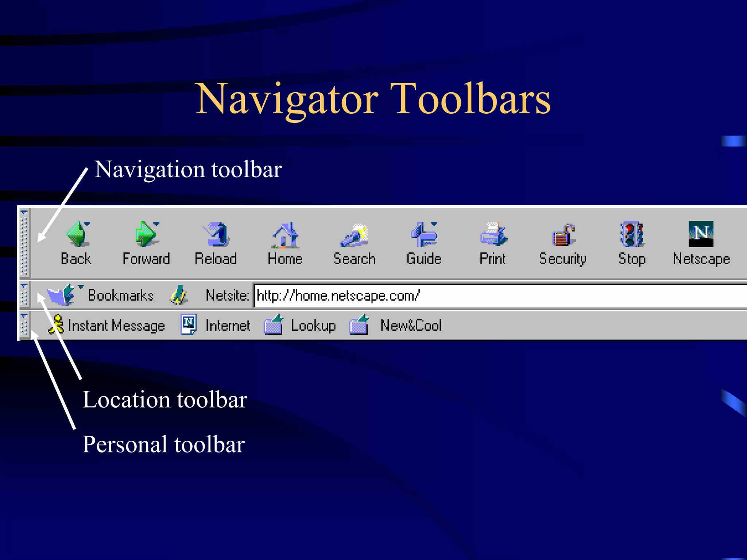This screenshot has height=560, width=747.
Task: Click the Netscape N logo
Action: (701, 234)
